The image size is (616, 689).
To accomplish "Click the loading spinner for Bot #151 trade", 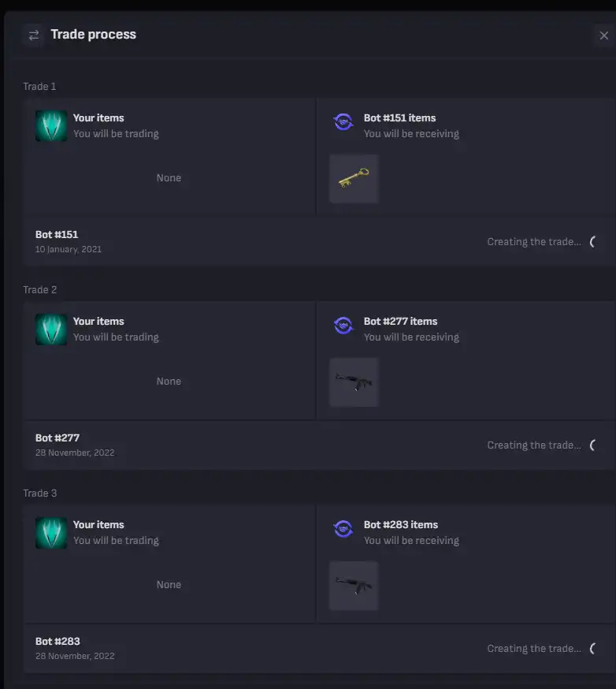I will pyautogui.click(x=592, y=242).
